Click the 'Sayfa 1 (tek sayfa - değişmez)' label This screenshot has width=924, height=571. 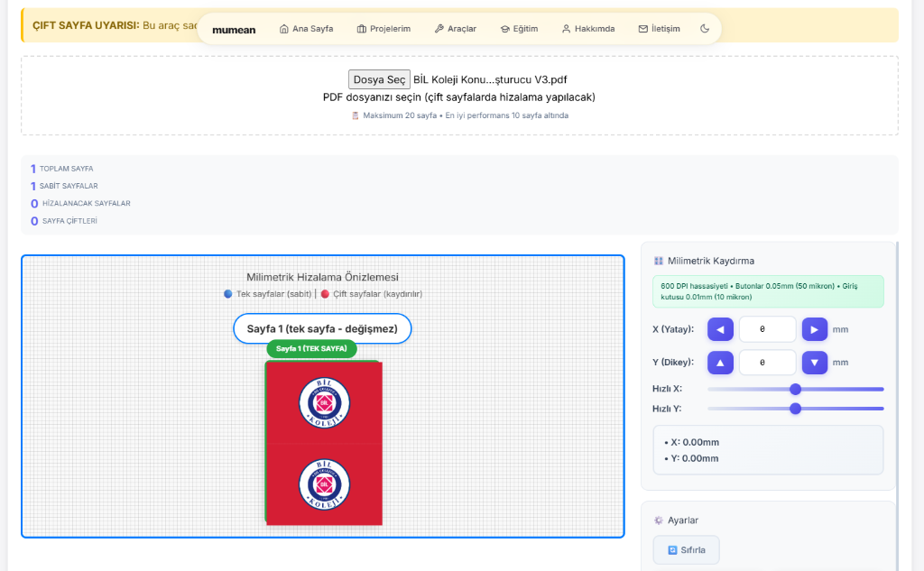pyautogui.click(x=322, y=329)
